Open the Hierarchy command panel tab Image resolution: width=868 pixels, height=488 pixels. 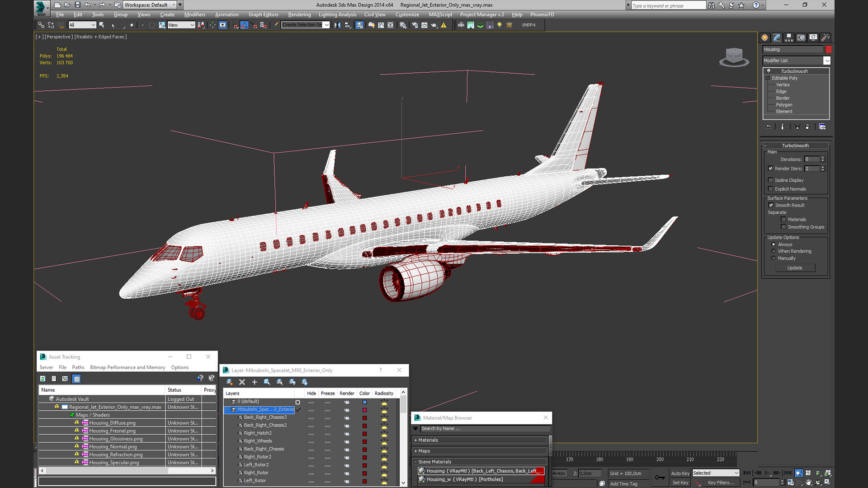(789, 38)
